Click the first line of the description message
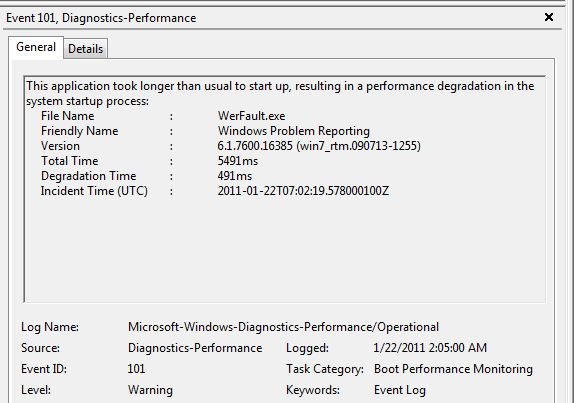 pos(280,86)
